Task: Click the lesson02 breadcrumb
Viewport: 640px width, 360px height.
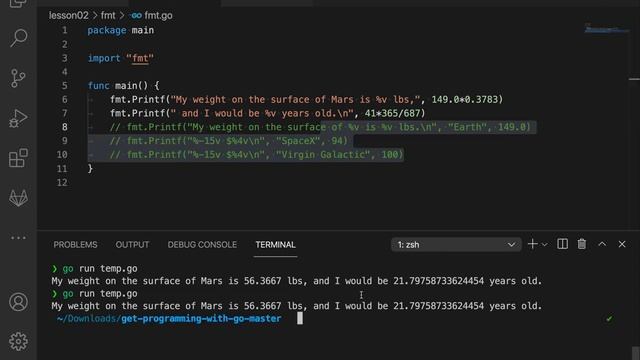Action: coord(69,16)
